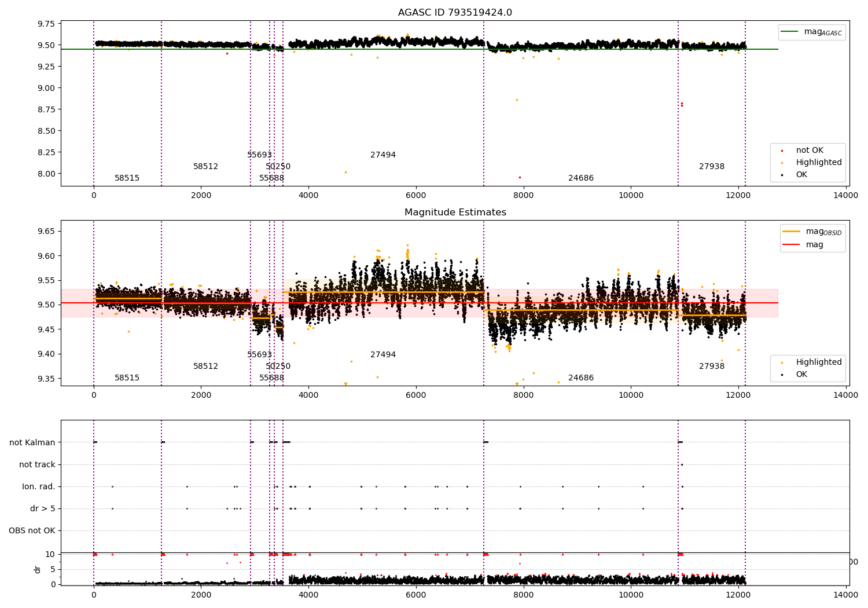868x608 pixels.
Task: Click the 'not Kalman' axis label
Action: 32,442
